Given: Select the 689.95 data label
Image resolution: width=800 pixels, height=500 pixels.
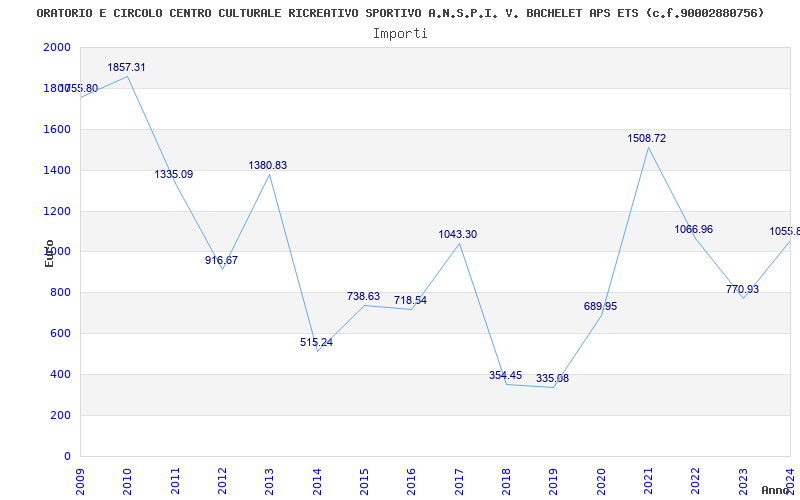Looking at the screenshot, I should point(600,307).
